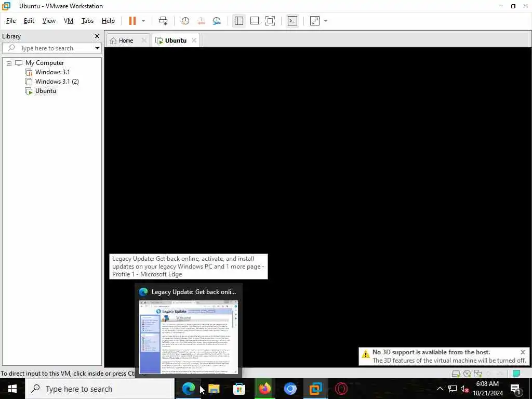Open the Action Center notifications icon

(516, 389)
